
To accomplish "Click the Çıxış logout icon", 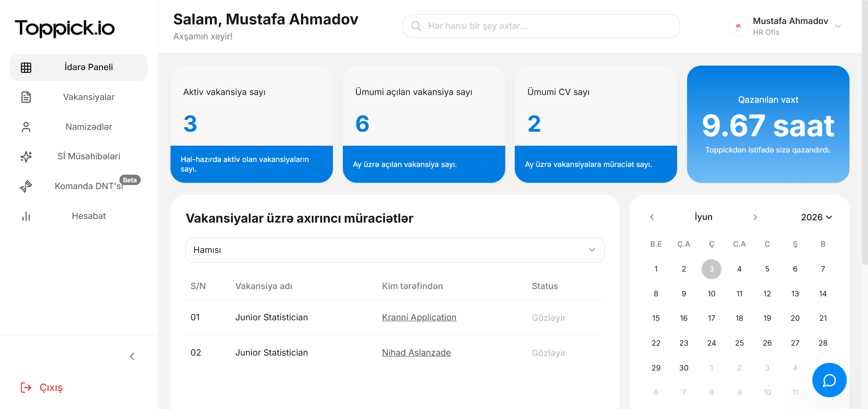I will click(26, 387).
